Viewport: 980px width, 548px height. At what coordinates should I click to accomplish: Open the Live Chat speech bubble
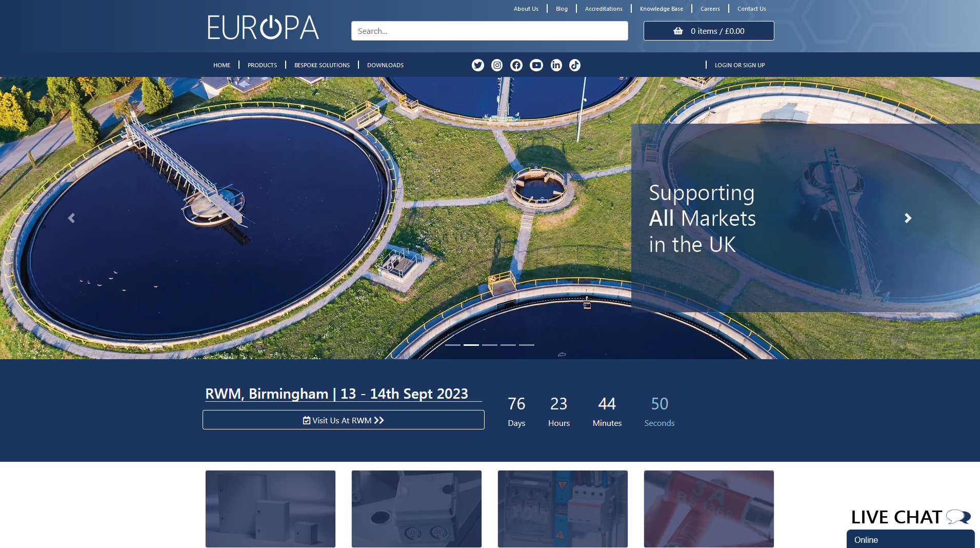coord(957,517)
